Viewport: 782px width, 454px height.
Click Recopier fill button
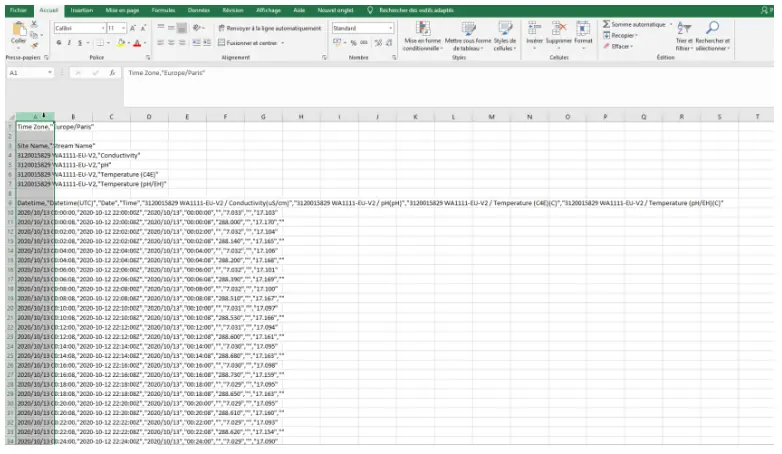(x=620, y=35)
